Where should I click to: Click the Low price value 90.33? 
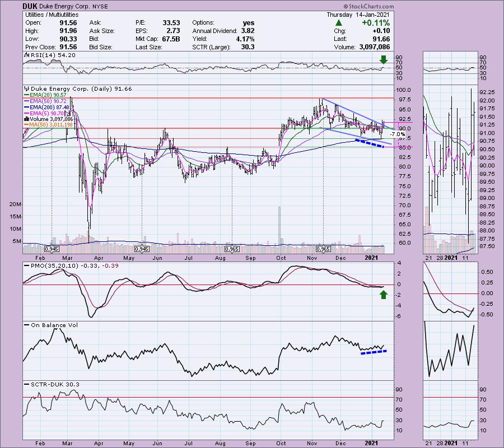pyautogui.click(x=68, y=39)
